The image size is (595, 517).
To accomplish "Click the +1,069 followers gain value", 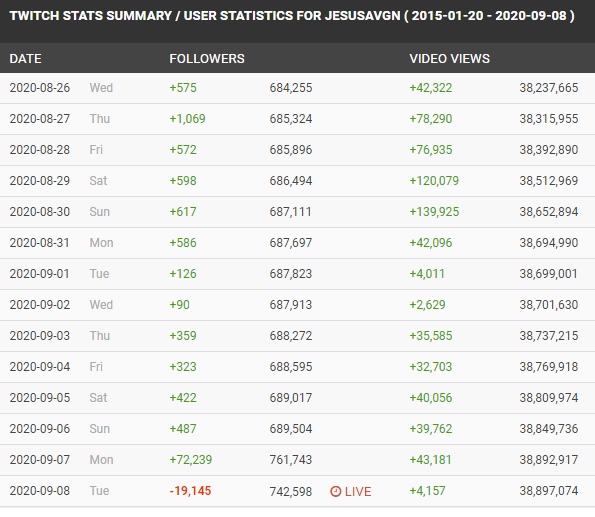I will tap(187, 119).
